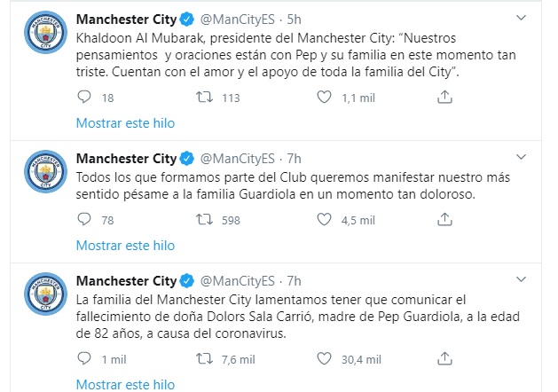
Task: Like the tweet with 30,4 mil likes
Action: pos(324,359)
